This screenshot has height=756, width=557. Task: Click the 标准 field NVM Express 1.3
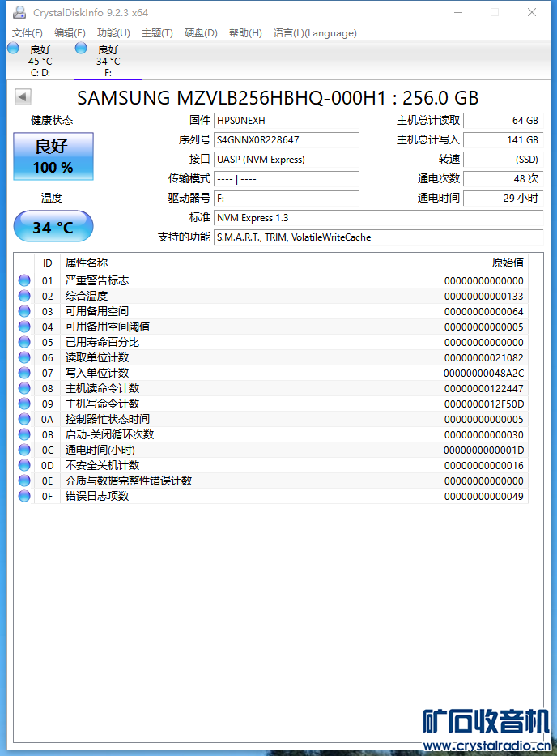[379, 218]
